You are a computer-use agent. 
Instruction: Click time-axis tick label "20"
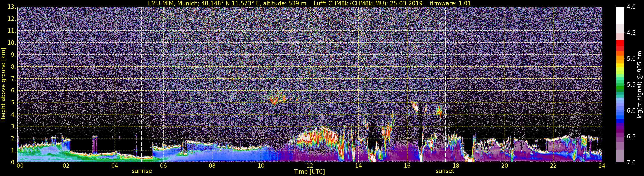pos(505,166)
